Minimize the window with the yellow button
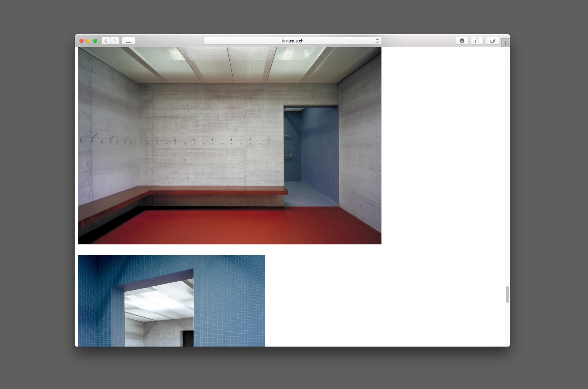Image resolution: width=588 pixels, height=389 pixels. 88,41
